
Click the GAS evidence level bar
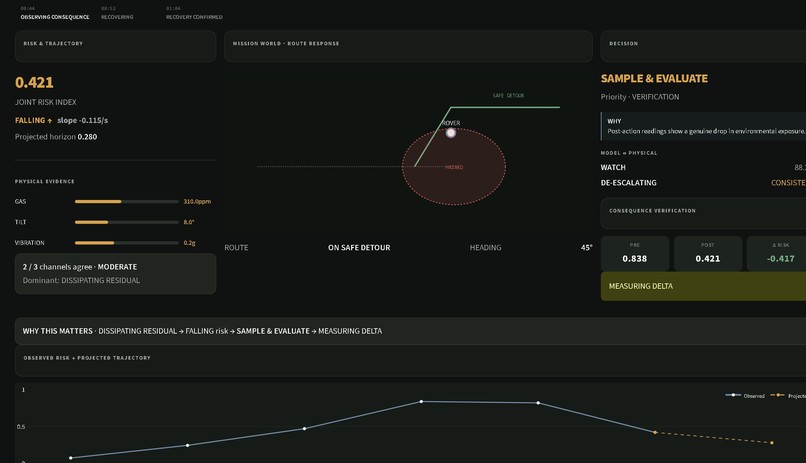[126, 201]
